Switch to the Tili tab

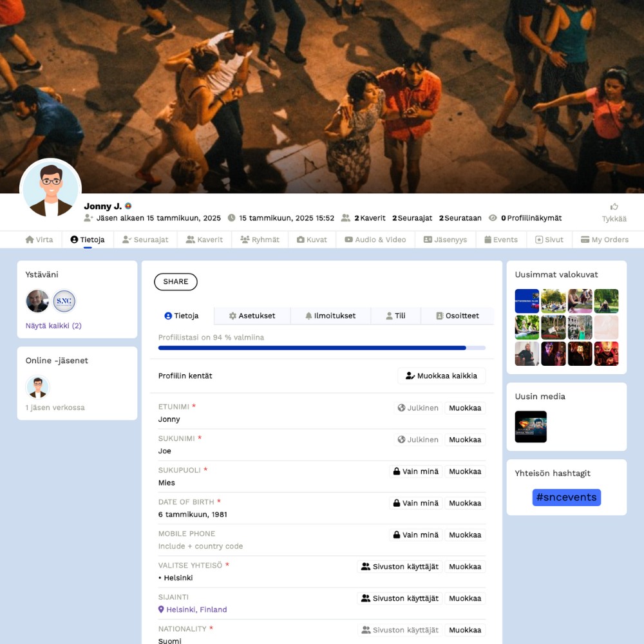pyautogui.click(x=395, y=316)
